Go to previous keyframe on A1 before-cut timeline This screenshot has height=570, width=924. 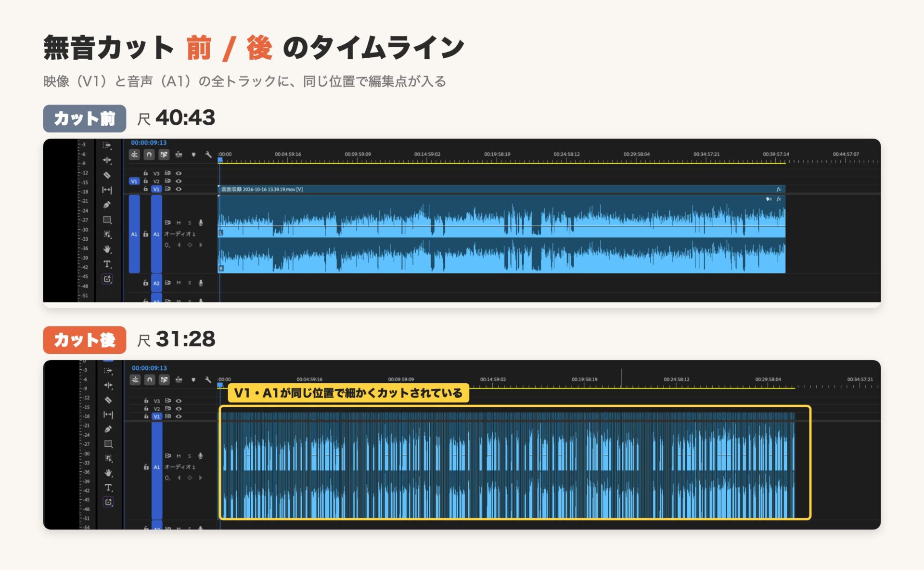tap(179, 245)
